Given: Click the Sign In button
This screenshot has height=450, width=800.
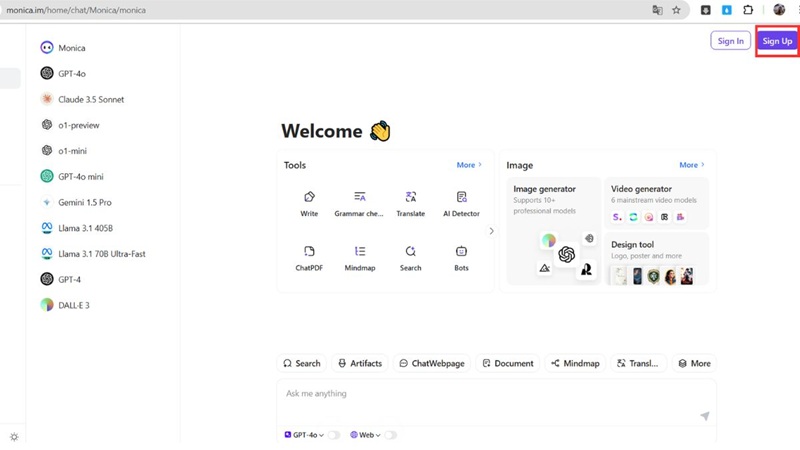Looking at the screenshot, I should click(x=730, y=41).
